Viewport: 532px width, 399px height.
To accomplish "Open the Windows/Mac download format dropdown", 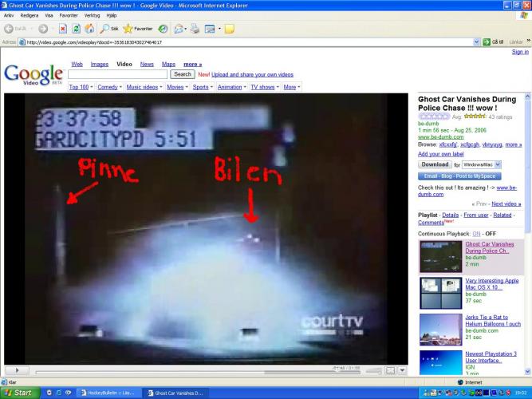I will [x=482, y=164].
